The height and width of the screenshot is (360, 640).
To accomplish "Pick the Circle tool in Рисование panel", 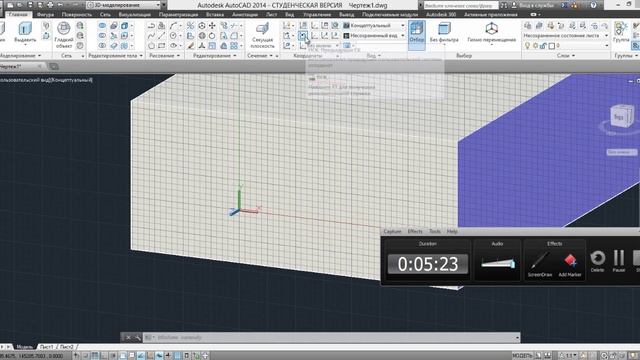I will [x=173, y=36].
